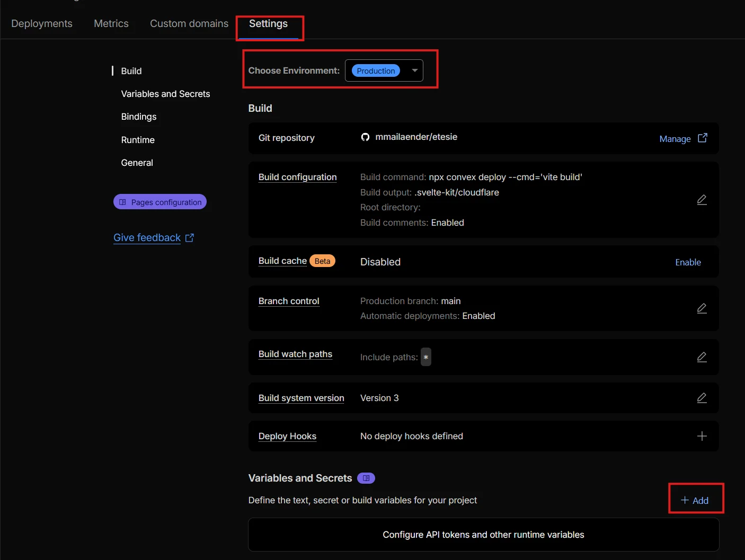Edit Build system version with pencil icon
This screenshot has height=560, width=745.
click(702, 398)
